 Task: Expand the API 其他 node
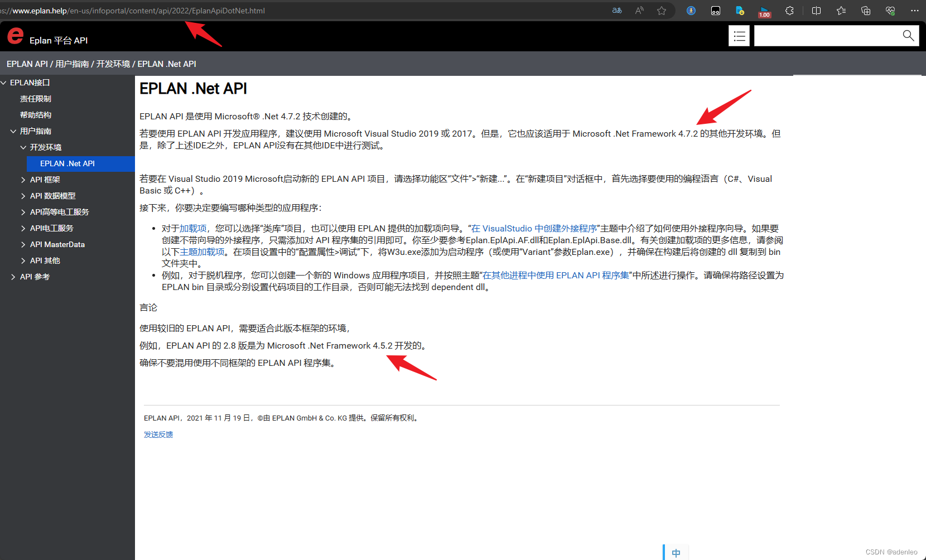23,260
